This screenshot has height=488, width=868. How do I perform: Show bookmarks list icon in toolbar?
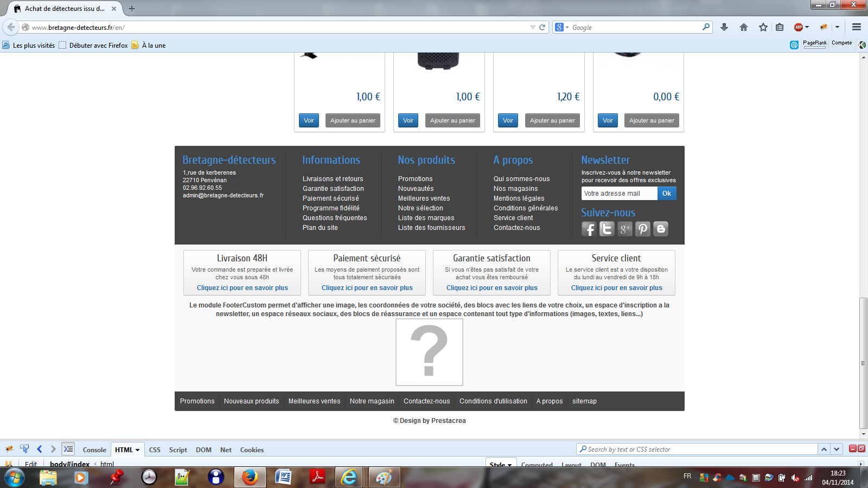click(780, 27)
